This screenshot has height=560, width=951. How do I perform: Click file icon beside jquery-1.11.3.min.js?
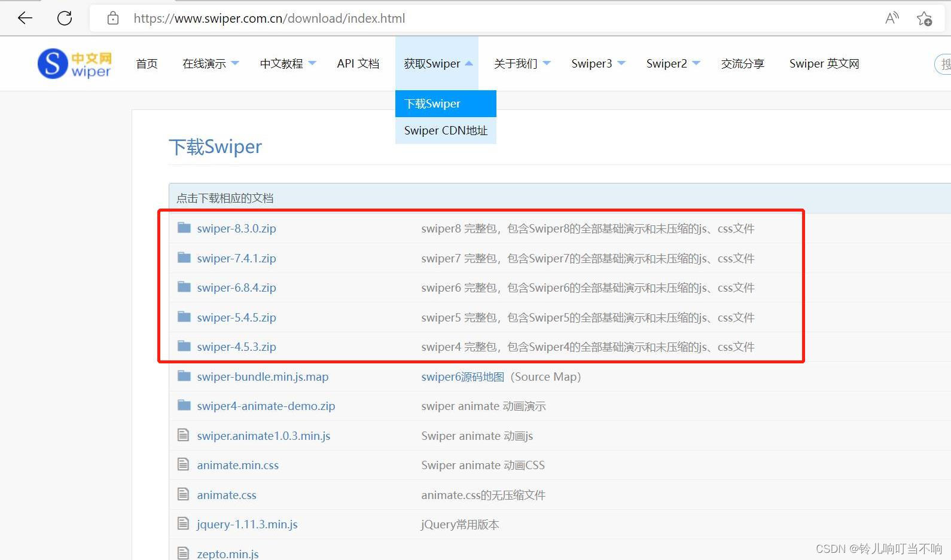184,524
